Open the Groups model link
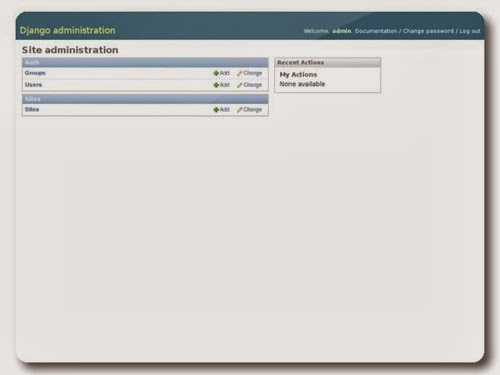The height and width of the screenshot is (375, 500). (35, 73)
